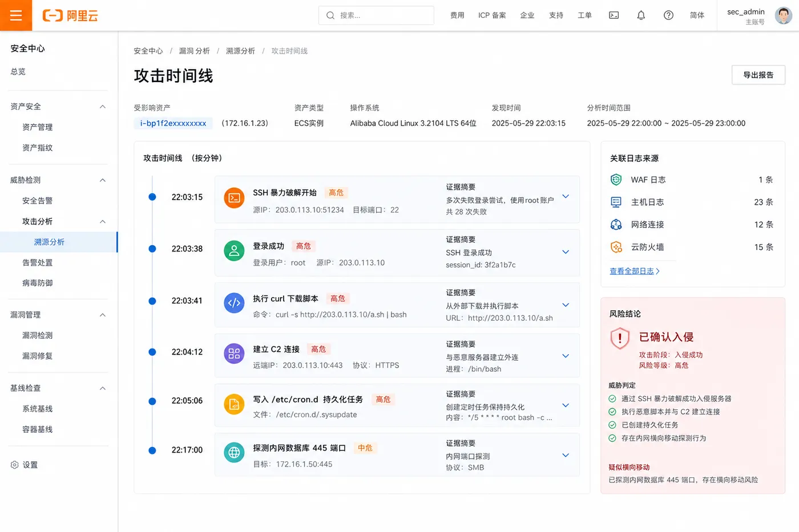Open the help question mark icon

[668, 15]
